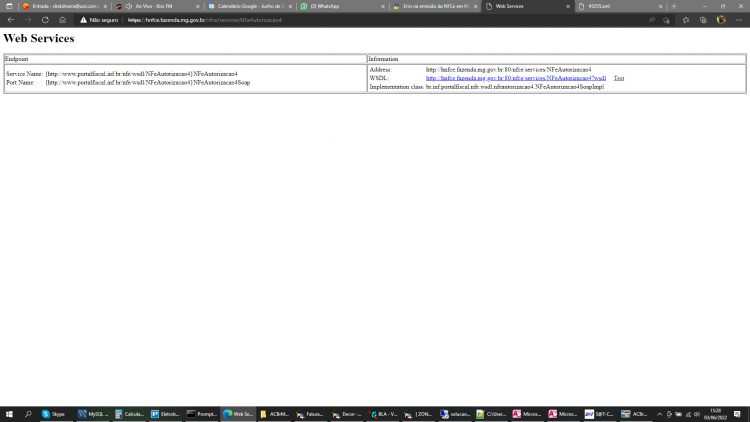
Task: Open the tab actions menu icon
Action: click(9, 6)
